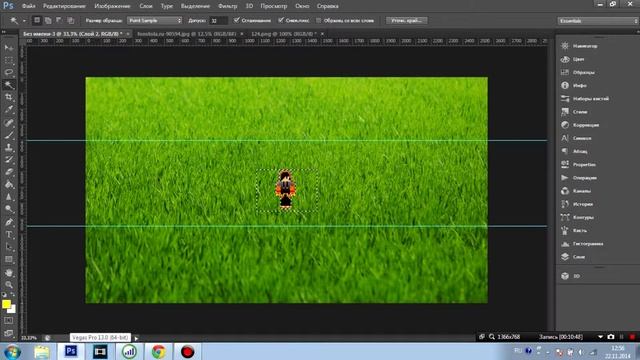Open the 3D panel icon
This screenshot has height=360, width=640.
[x=565, y=276]
